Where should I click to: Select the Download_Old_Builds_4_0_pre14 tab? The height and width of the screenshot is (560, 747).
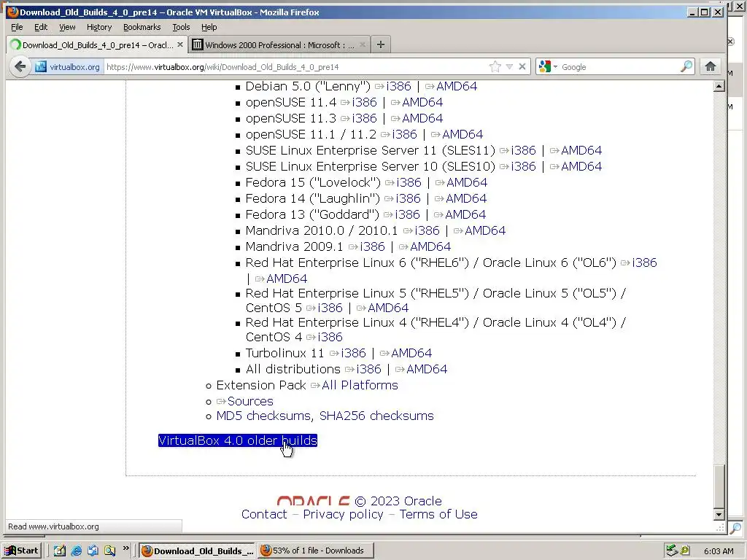pyautogui.click(x=97, y=44)
